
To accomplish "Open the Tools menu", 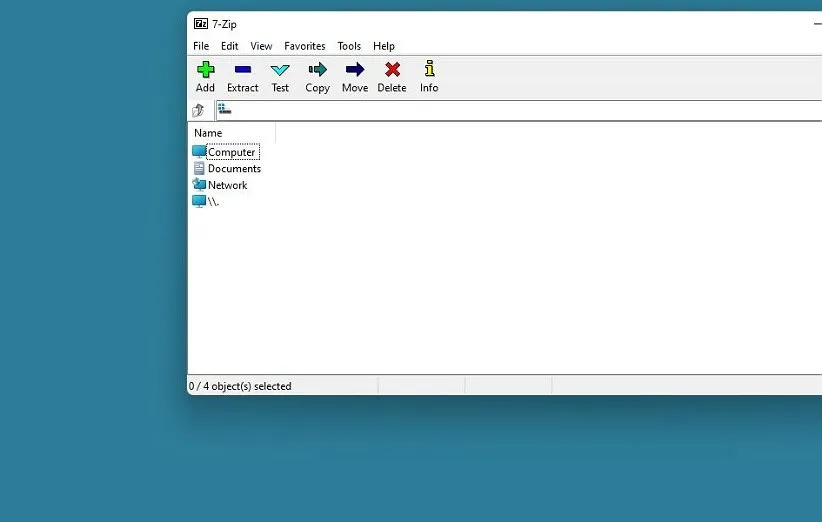I will 349,46.
